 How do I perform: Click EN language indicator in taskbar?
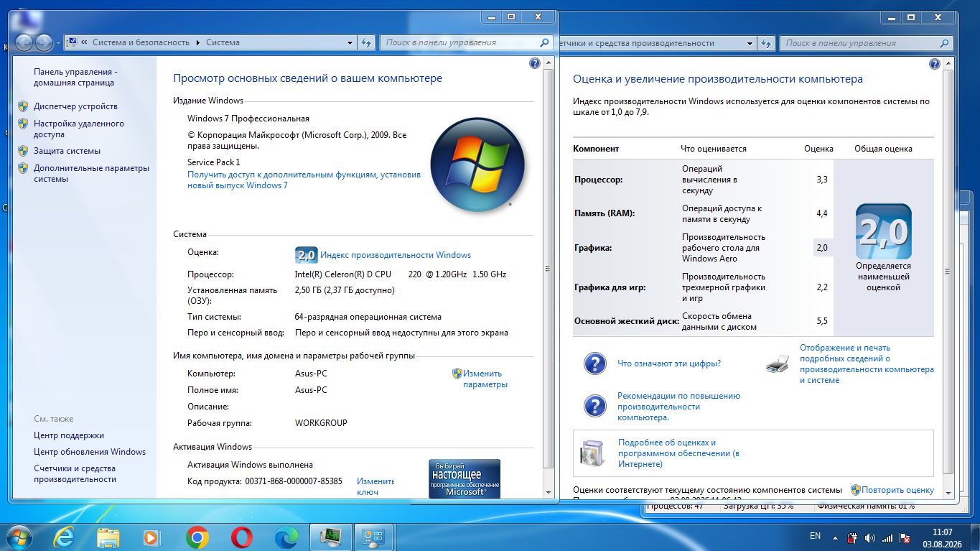click(x=815, y=536)
